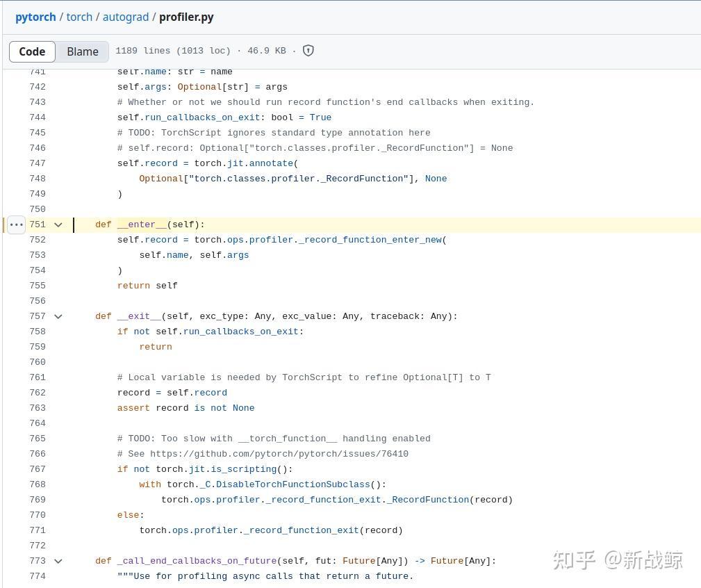Select line number 763 containing the assert
The height and width of the screenshot is (588, 701).
(37, 408)
